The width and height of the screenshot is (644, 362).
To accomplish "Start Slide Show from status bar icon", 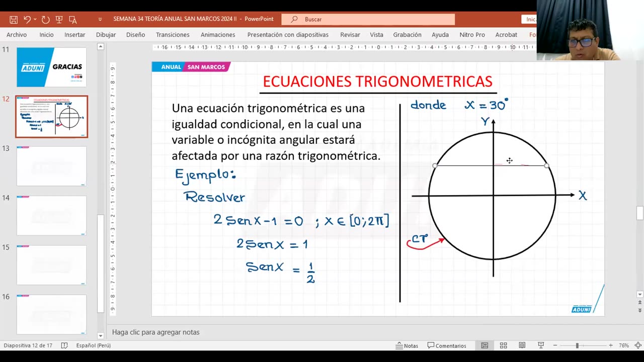I will click(541, 345).
